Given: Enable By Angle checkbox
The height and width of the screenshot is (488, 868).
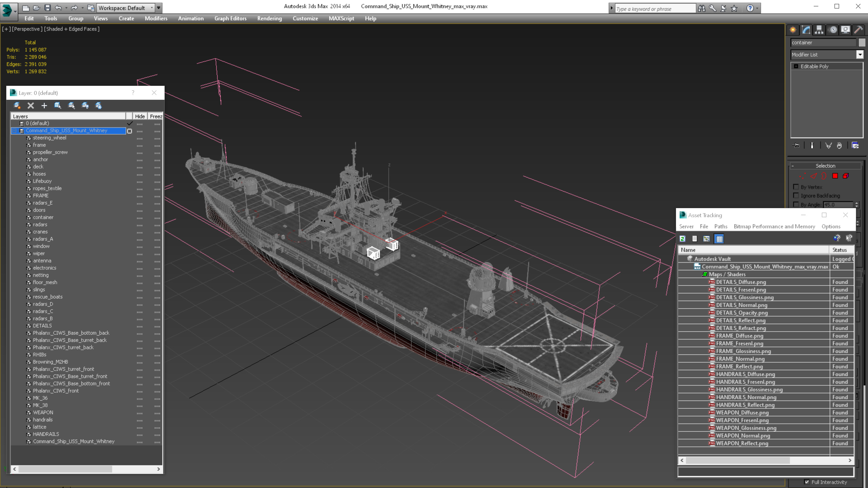Looking at the screenshot, I should click(x=796, y=205).
